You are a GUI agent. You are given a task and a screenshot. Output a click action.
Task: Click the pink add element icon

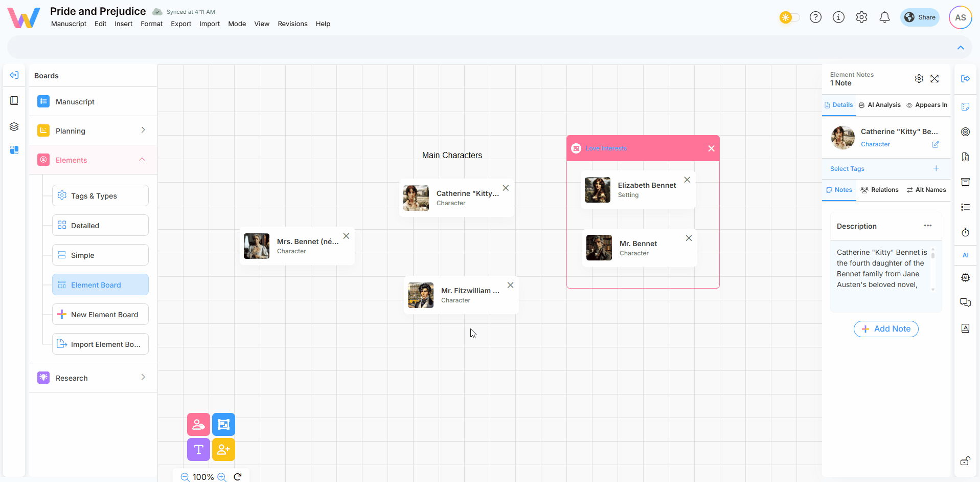coord(198,424)
